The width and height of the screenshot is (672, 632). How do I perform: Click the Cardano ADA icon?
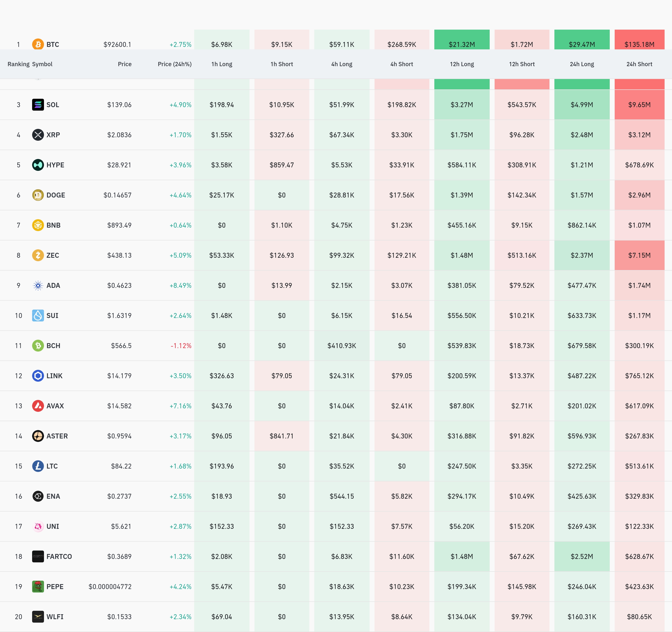(38, 285)
